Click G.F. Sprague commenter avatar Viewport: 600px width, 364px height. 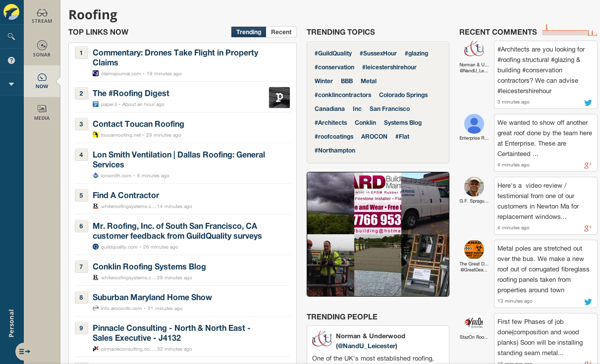click(474, 187)
